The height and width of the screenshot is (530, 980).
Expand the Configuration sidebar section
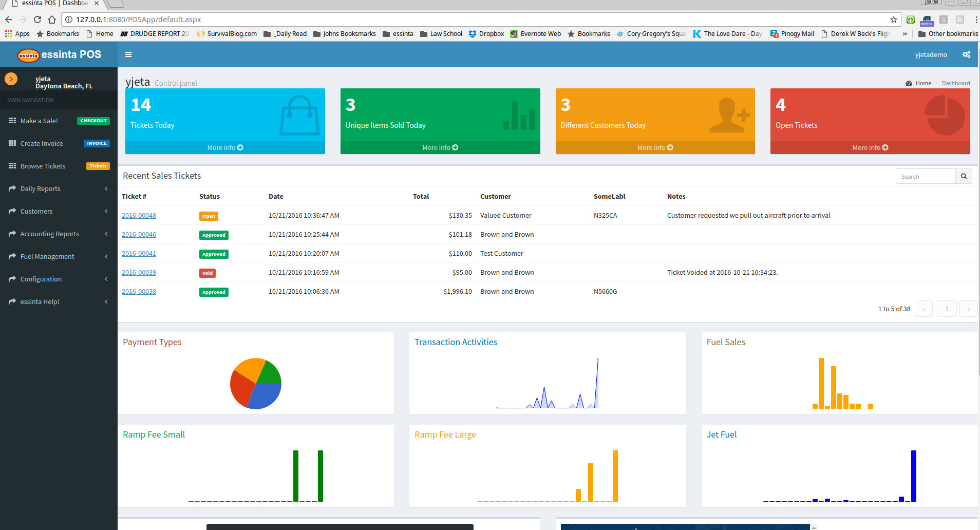(59, 279)
